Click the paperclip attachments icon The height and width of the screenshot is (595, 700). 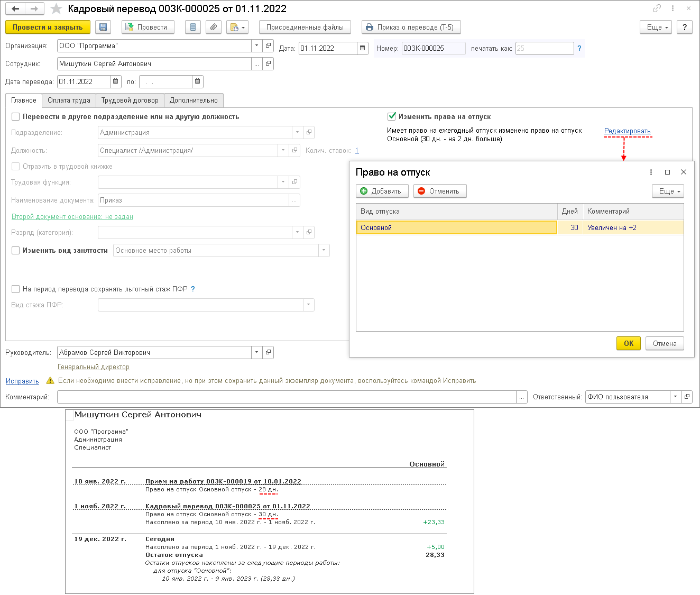tap(213, 27)
